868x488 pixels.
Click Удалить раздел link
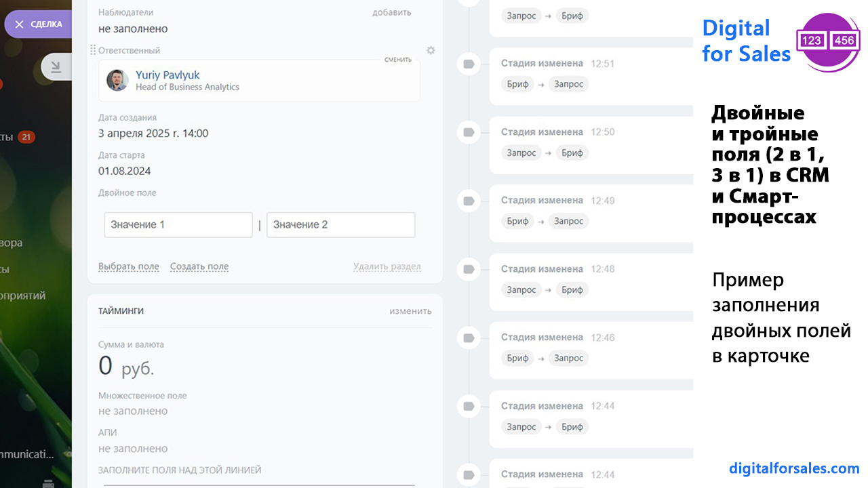[x=387, y=266]
